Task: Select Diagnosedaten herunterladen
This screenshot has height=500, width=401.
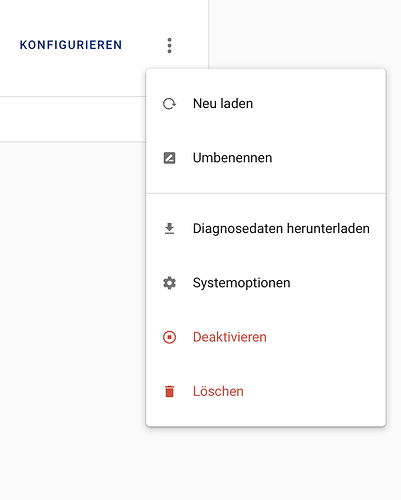Action: click(266, 229)
